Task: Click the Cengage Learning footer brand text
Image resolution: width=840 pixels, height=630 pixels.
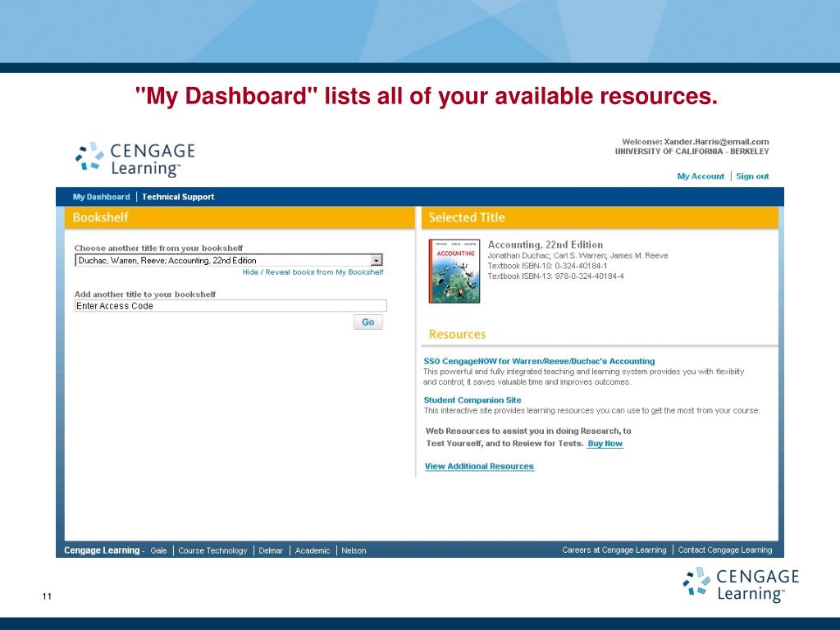Action: tap(101, 550)
